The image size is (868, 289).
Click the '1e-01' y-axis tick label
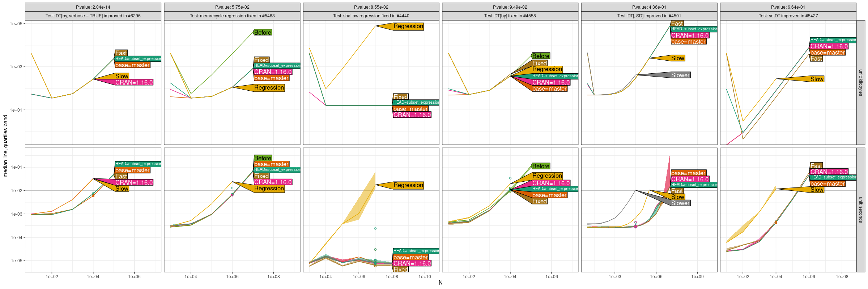tap(16, 167)
